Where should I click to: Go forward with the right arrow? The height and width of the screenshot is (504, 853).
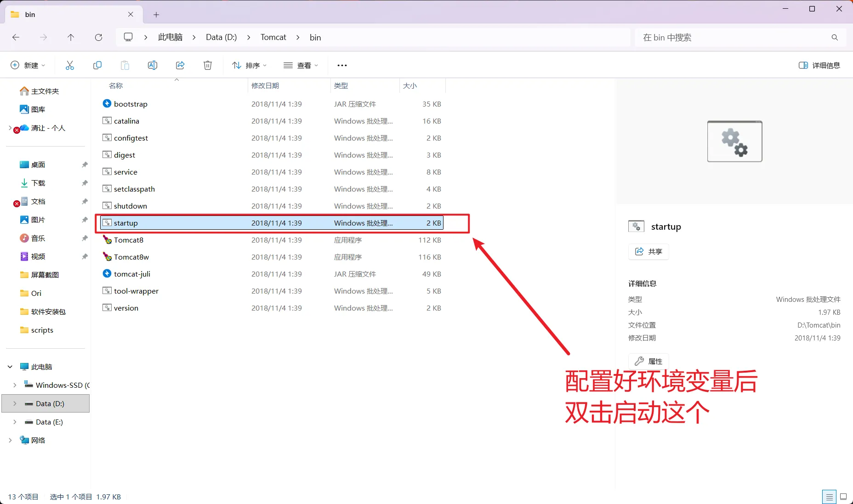point(43,37)
